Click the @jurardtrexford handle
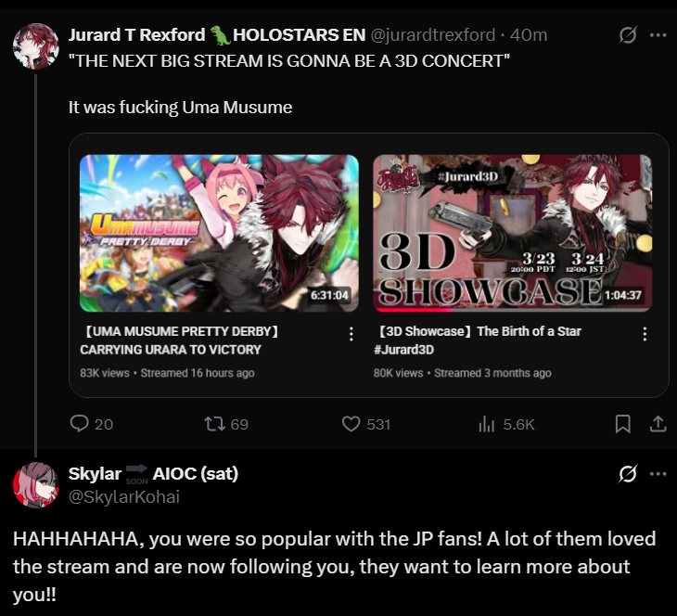677x616 pixels. click(x=432, y=35)
